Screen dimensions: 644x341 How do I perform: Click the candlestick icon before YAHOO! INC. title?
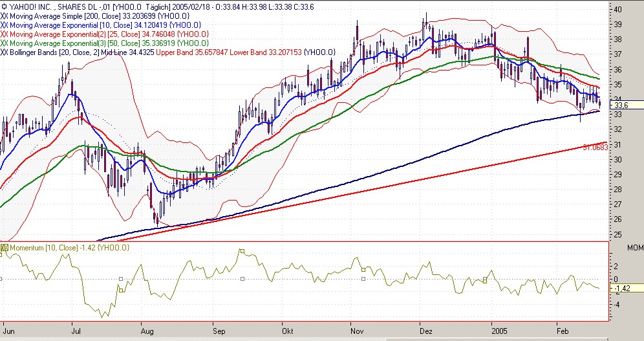5,7
